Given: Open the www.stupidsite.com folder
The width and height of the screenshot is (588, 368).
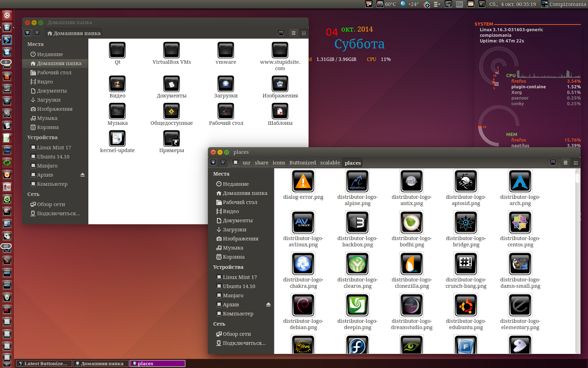Looking at the screenshot, I should [280, 50].
